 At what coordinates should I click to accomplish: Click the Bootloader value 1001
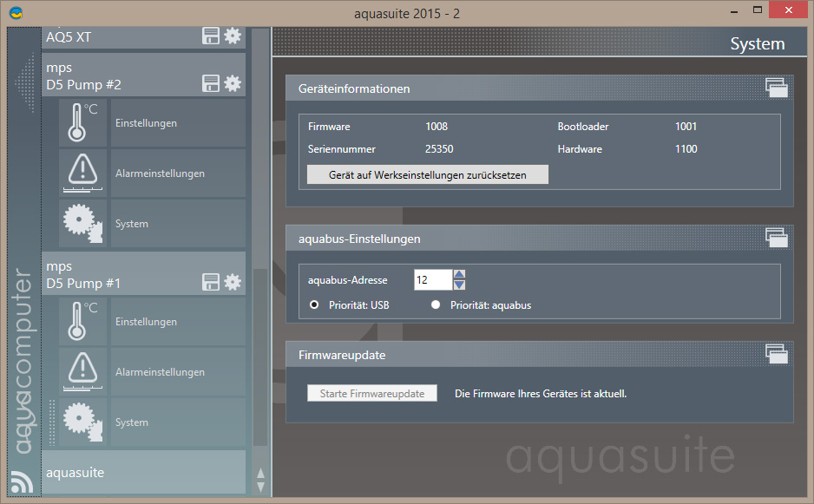coord(686,126)
